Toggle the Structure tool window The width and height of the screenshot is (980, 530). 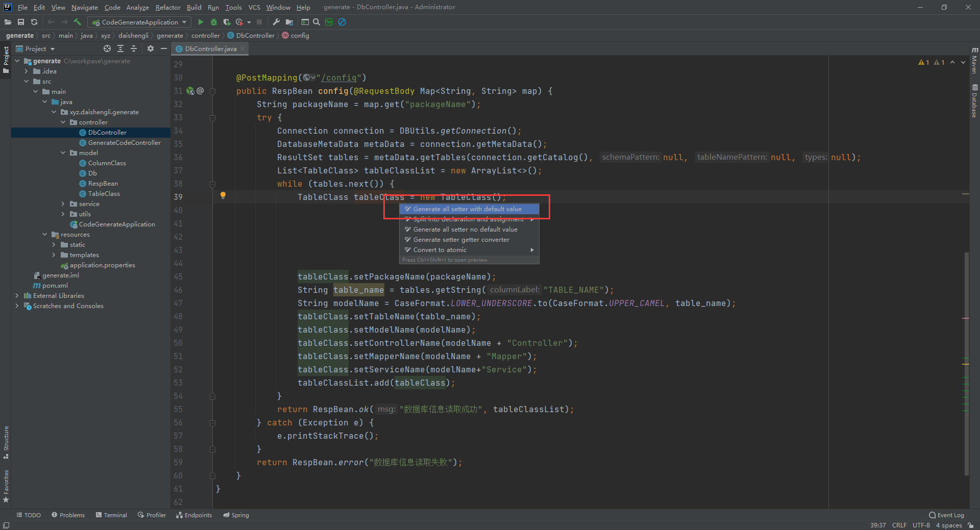pyautogui.click(x=6, y=442)
